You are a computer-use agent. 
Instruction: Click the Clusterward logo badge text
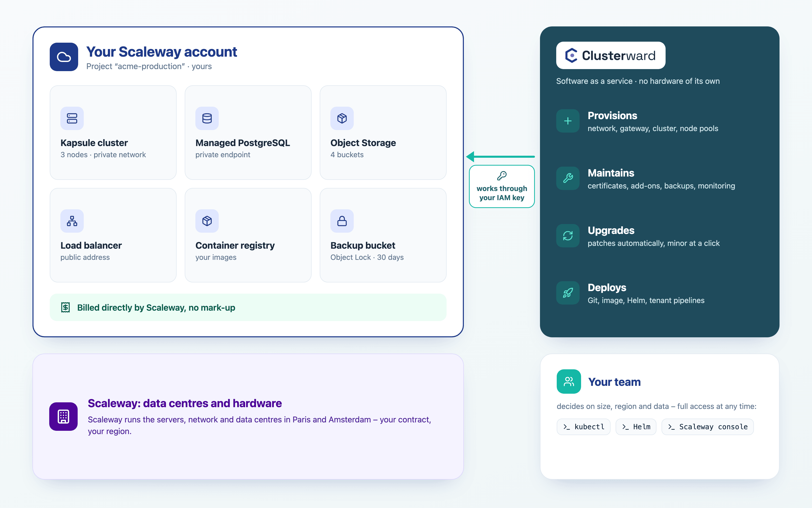618,55
